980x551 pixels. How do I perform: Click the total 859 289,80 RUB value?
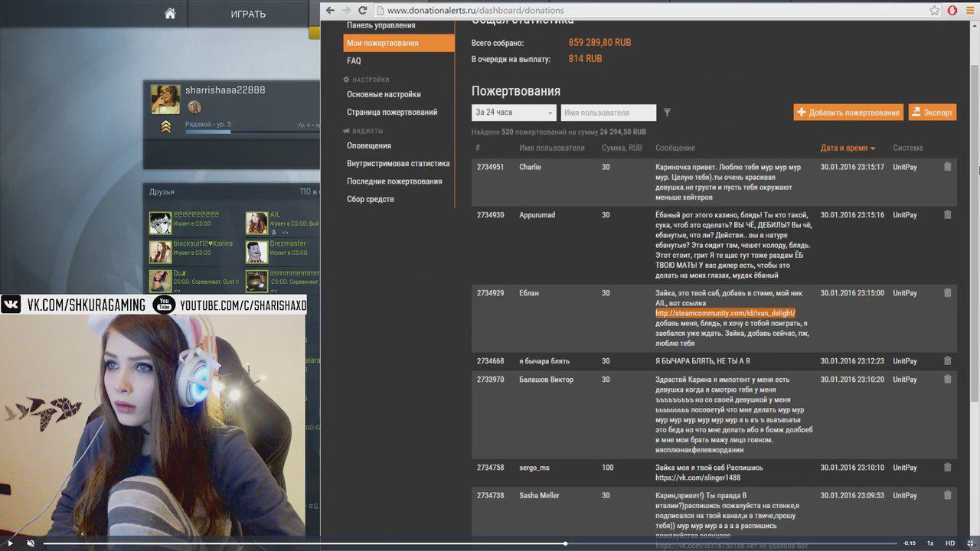599,43
